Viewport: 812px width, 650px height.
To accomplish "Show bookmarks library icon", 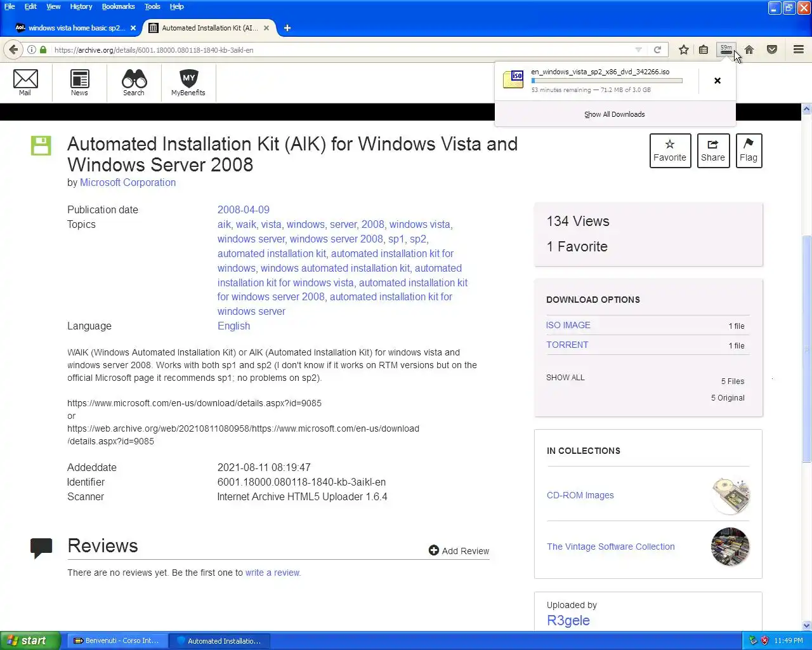I will [x=704, y=50].
